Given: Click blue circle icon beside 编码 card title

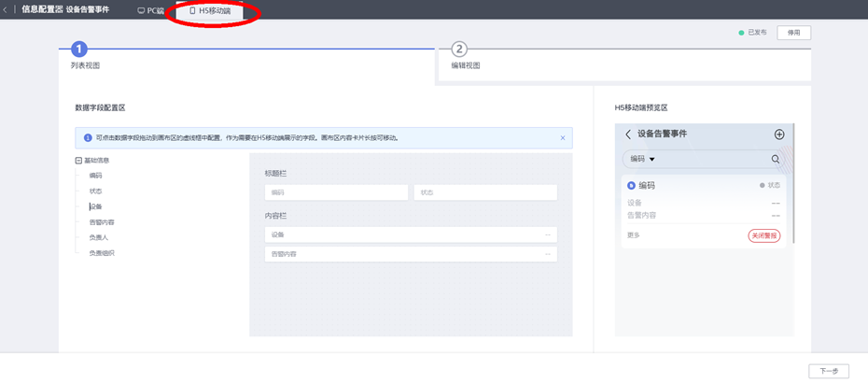Looking at the screenshot, I should point(631,186).
